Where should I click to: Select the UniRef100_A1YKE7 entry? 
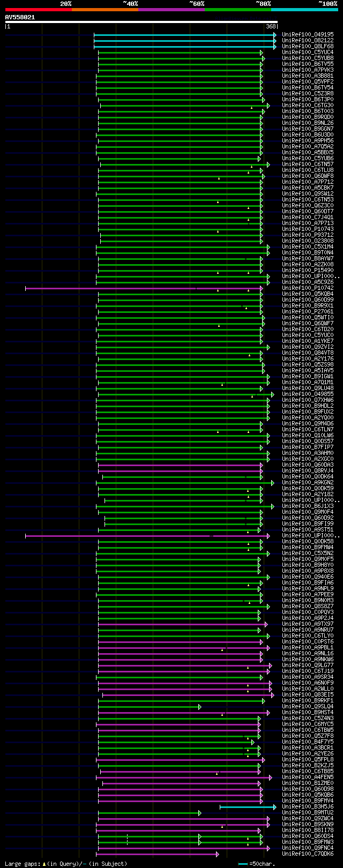click(x=308, y=341)
